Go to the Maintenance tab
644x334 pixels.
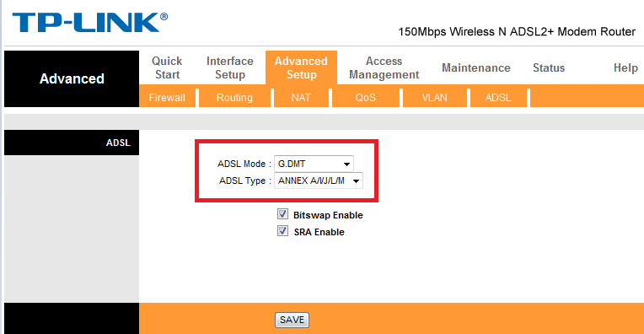point(476,67)
